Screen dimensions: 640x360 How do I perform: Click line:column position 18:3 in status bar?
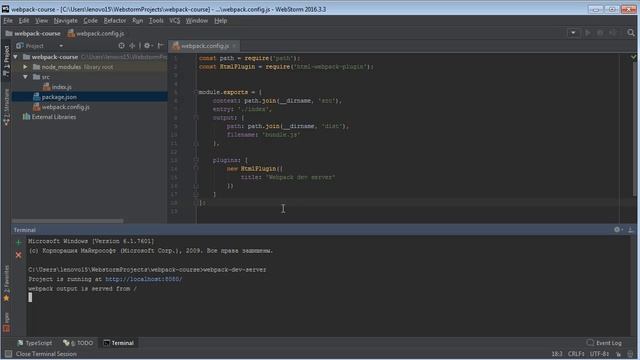[x=557, y=354]
